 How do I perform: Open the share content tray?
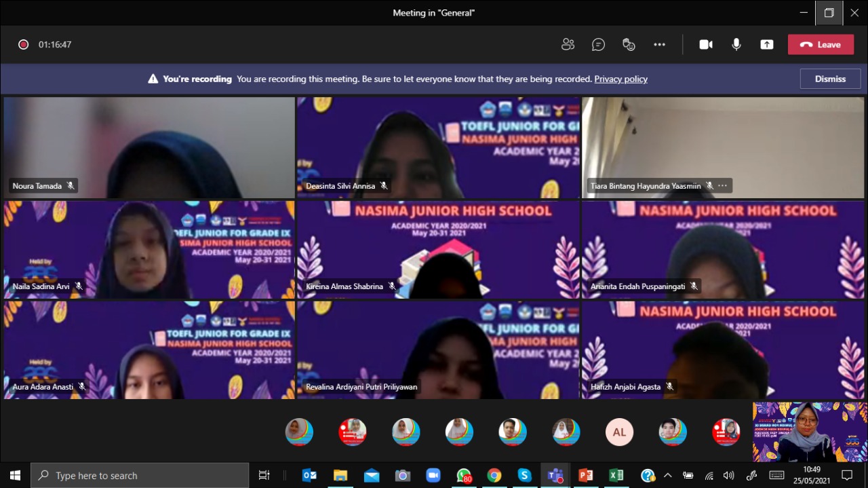click(767, 45)
